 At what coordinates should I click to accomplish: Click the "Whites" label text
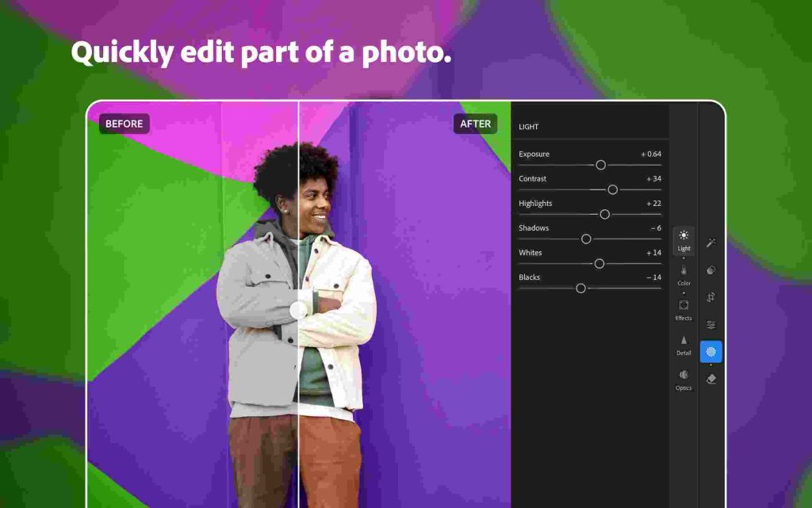click(530, 253)
